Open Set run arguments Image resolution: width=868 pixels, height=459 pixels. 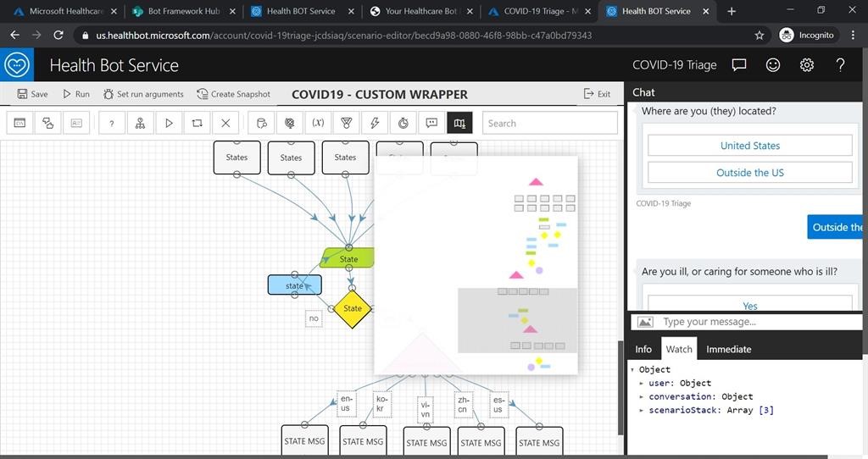click(143, 94)
